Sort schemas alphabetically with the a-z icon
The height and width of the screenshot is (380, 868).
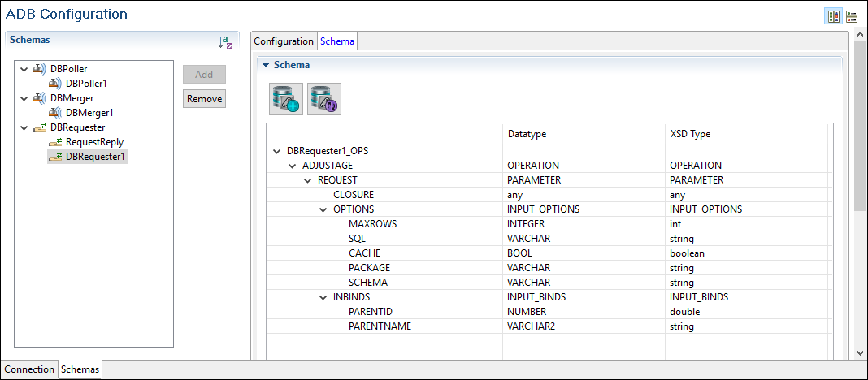coord(225,42)
